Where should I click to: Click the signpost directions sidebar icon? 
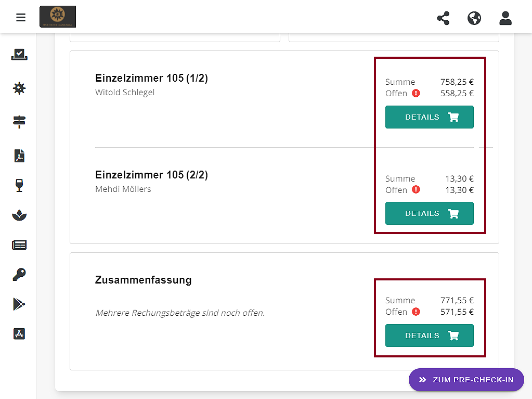[x=19, y=122]
